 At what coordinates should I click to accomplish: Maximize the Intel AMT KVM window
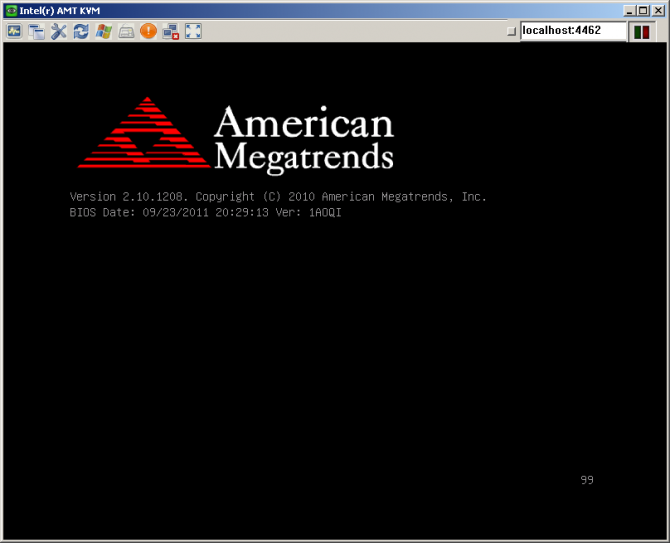pos(643,11)
